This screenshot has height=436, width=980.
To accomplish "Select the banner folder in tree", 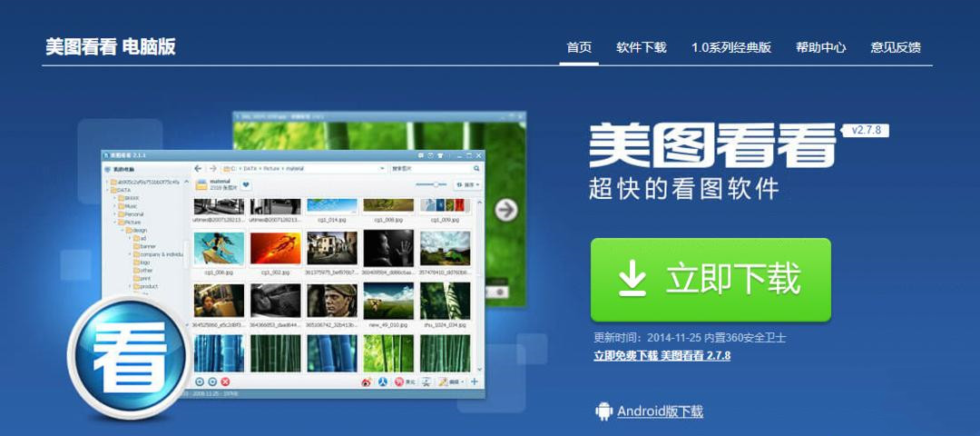I will pyautogui.click(x=145, y=246).
